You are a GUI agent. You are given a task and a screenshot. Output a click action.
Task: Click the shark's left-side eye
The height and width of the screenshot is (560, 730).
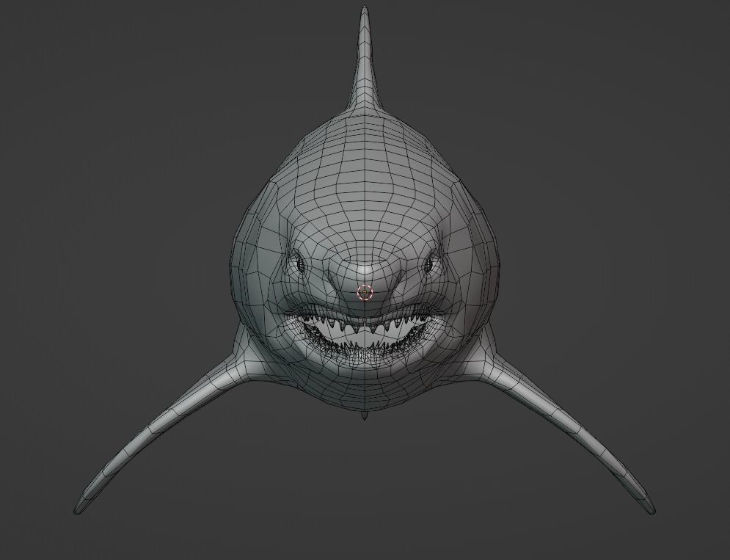[302, 266]
